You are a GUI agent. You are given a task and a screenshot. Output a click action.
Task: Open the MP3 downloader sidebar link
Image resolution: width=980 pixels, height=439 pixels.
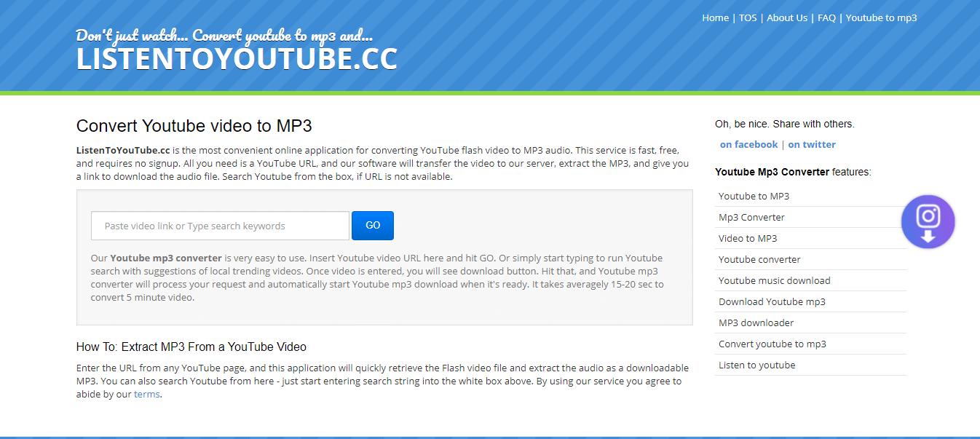(756, 323)
